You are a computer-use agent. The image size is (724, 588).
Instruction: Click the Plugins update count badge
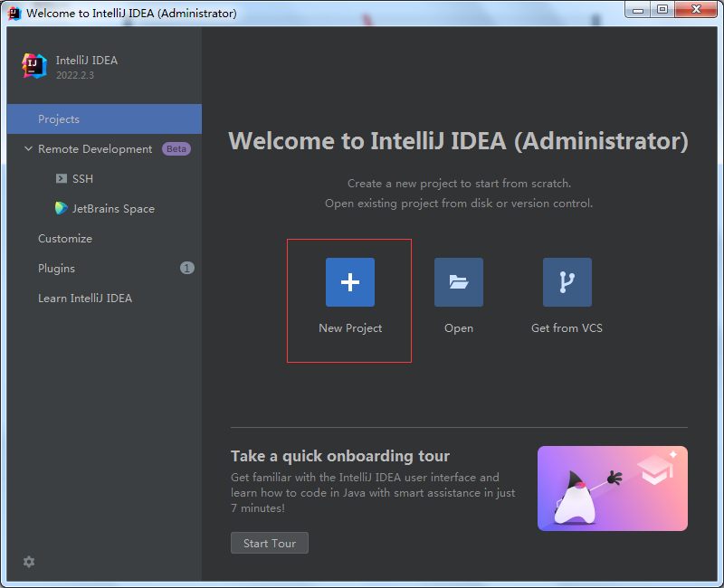[x=187, y=268]
